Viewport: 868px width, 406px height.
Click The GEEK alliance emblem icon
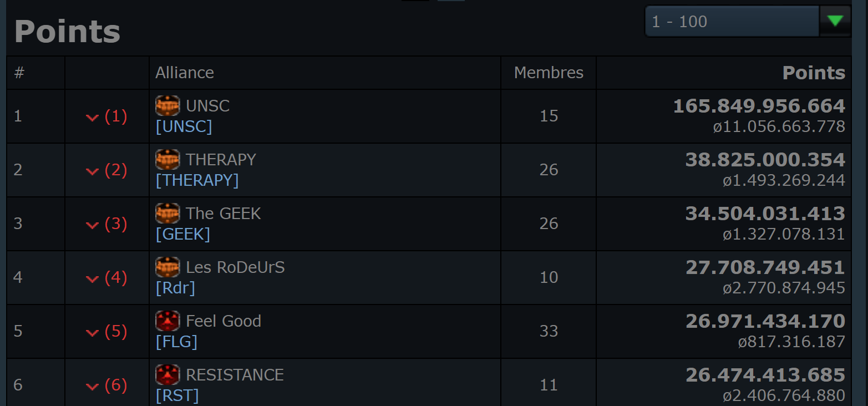tap(167, 213)
